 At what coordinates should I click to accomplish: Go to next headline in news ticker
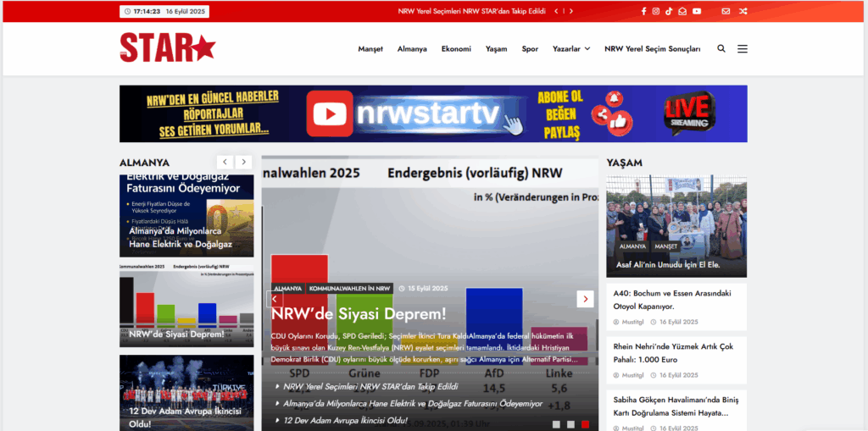point(571,11)
